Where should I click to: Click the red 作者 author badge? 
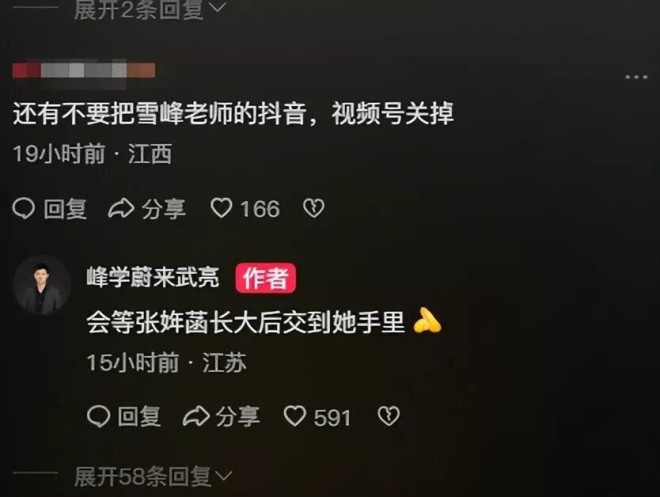click(265, 278)
